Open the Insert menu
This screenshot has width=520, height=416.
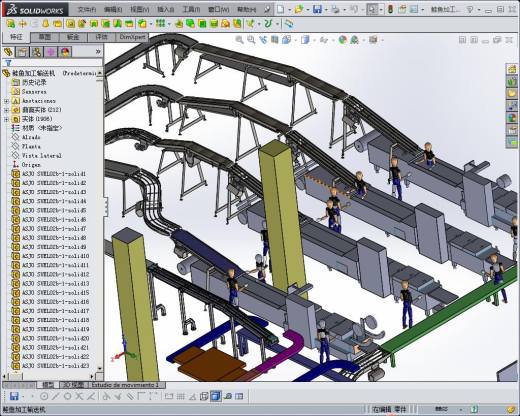pos(166,10)
